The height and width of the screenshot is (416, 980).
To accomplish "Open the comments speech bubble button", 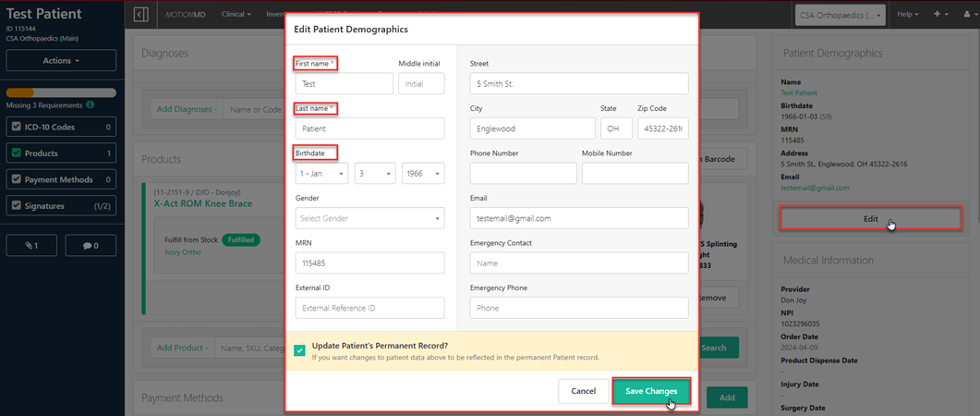I will (90, 245).
